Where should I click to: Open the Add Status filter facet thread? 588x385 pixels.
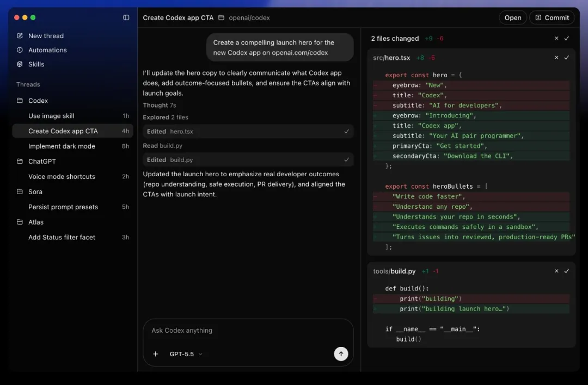coord(73,237)
